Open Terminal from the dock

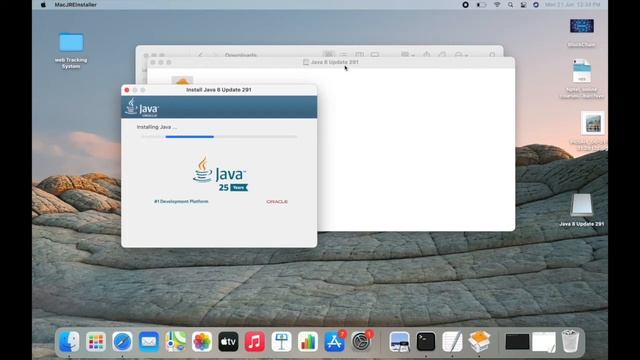tap(426, 341)
